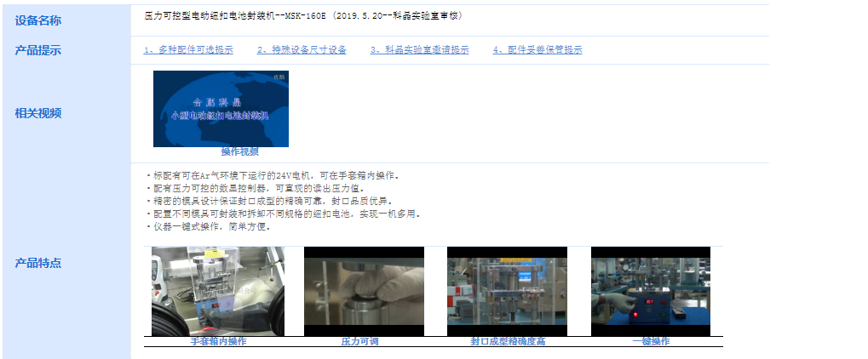Click the 操作视频 caption under the video
Screen dimensions: 868x359
coord(239,152)
